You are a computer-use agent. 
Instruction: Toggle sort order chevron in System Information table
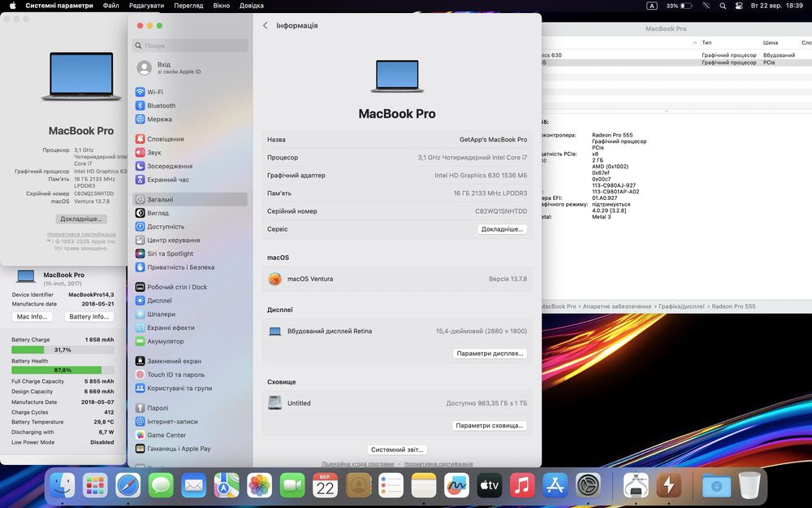coord(694,42)
